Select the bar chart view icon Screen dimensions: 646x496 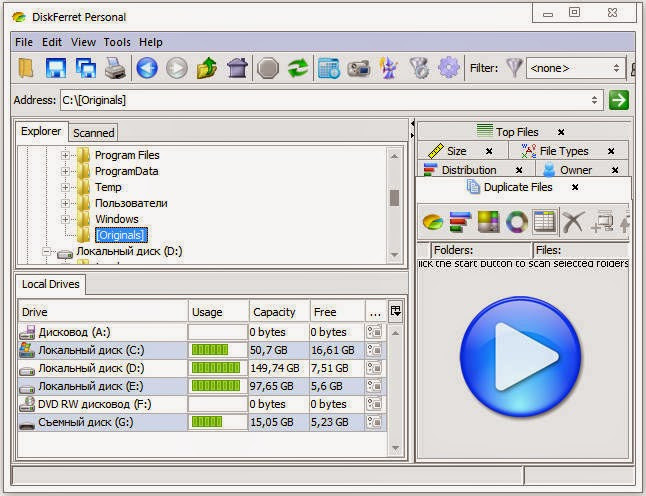click(460, 222)
